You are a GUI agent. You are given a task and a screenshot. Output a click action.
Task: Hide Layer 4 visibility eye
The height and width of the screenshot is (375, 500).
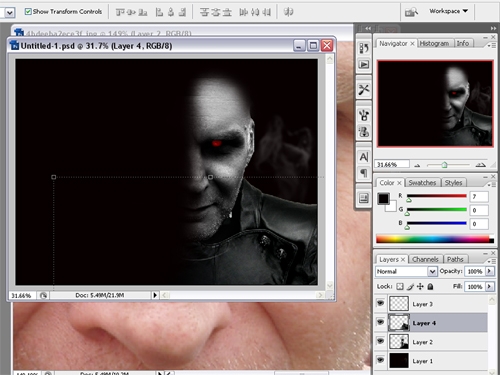tap(380, 322)
